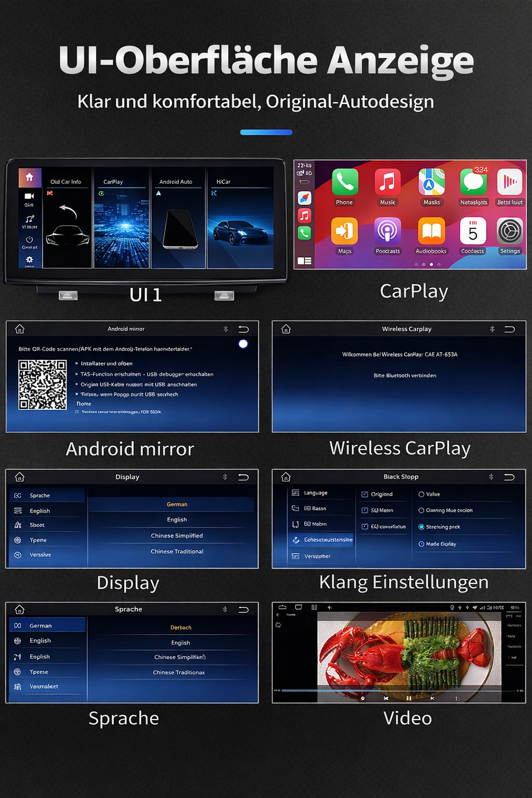
Task: Launch the Podcasts app in CarPlay
Action: coord(388,231)
